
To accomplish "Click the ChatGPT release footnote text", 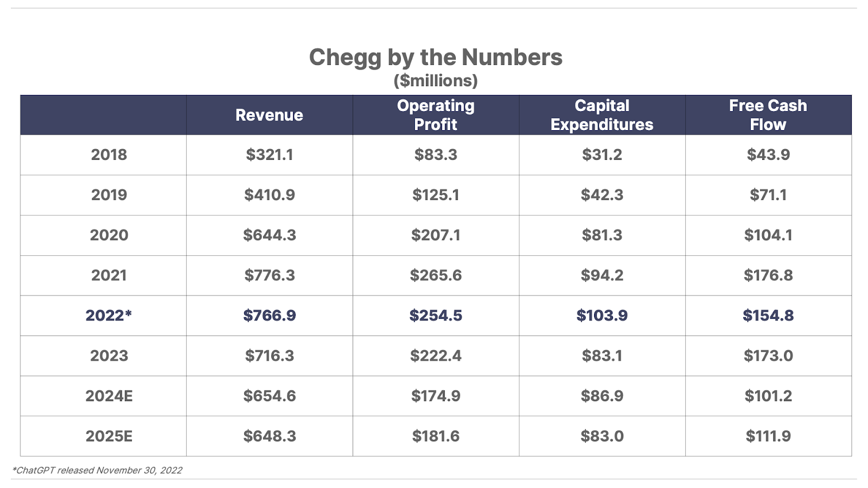I will click(97, 470).
